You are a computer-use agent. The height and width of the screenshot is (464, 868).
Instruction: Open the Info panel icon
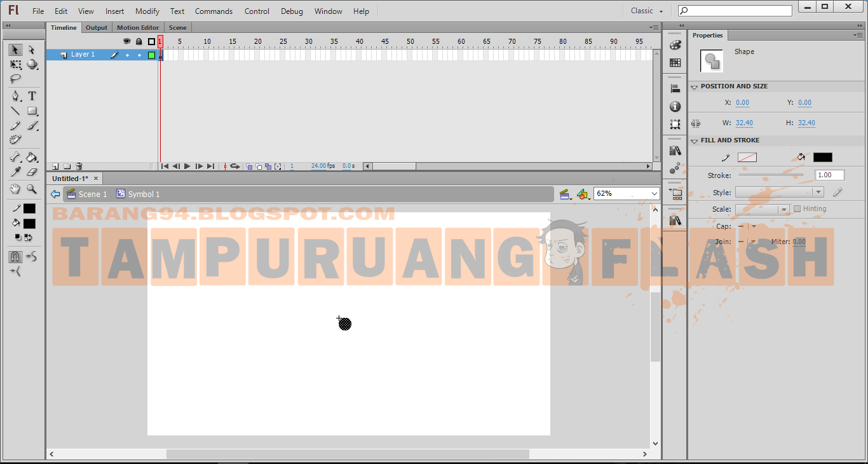point(675,107)
